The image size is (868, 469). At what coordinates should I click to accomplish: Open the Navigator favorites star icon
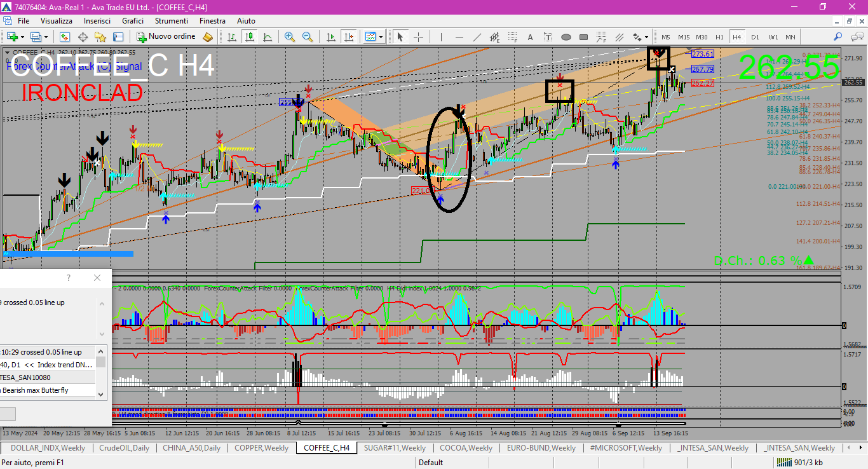click(x=101, y=37)
